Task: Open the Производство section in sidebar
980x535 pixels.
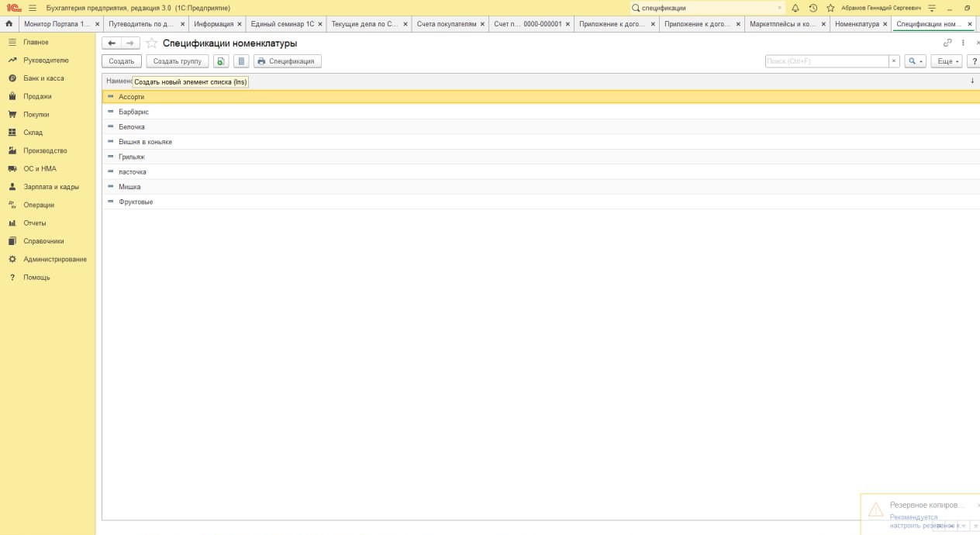Action: 45,150
